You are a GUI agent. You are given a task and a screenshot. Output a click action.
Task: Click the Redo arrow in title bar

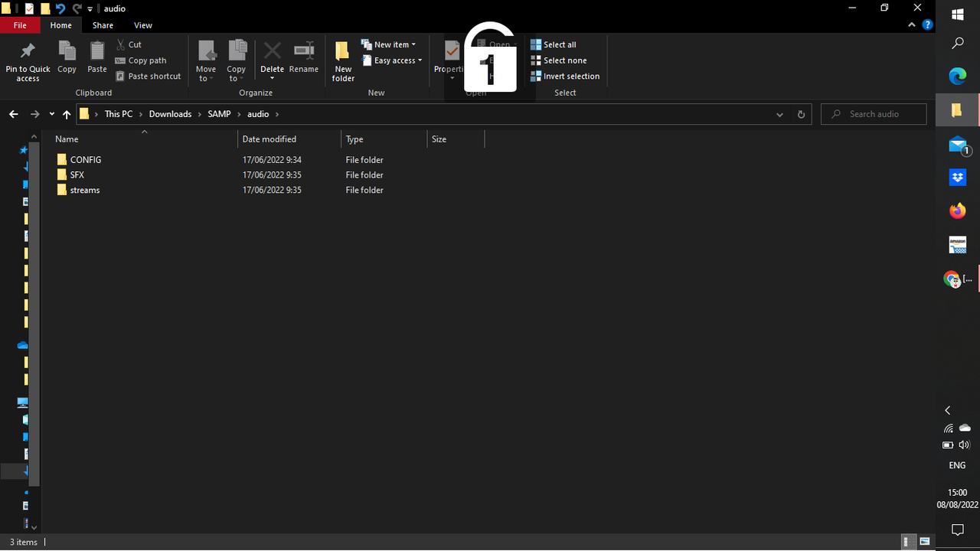pyautogui.click(x=77, y=8)
